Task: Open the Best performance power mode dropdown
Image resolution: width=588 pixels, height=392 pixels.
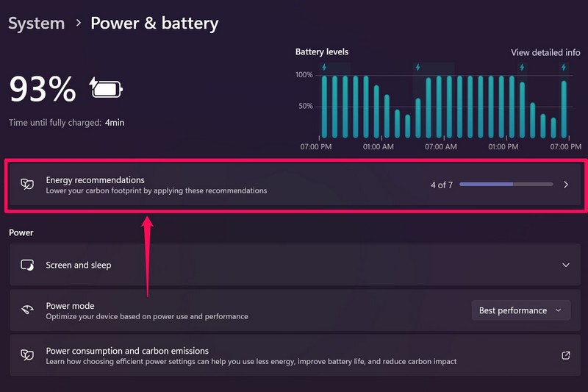Action: 520,310
